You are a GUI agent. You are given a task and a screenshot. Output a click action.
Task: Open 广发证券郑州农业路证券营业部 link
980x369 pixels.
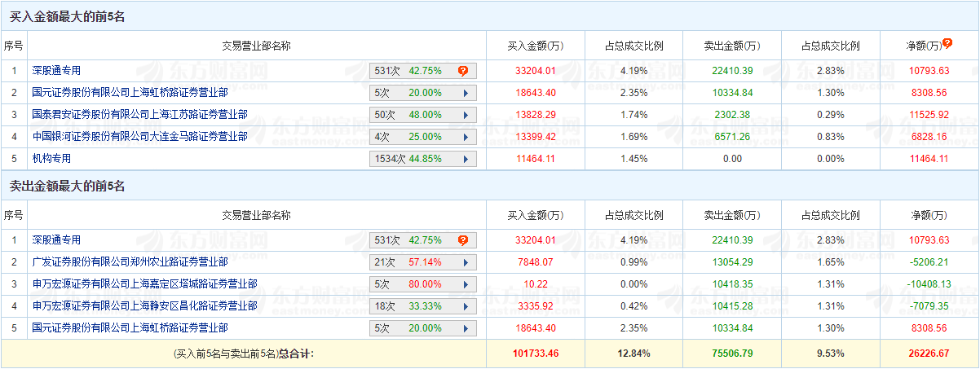click(x=130, y=262)
